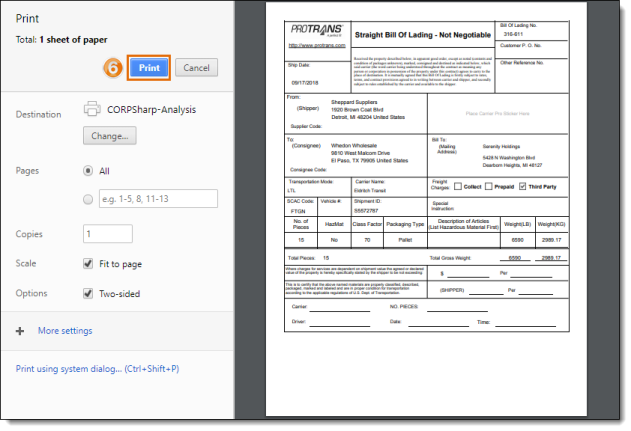Expand the More settings section label
This screenshot has height=431, width=631.
click(x=65, y=330)
